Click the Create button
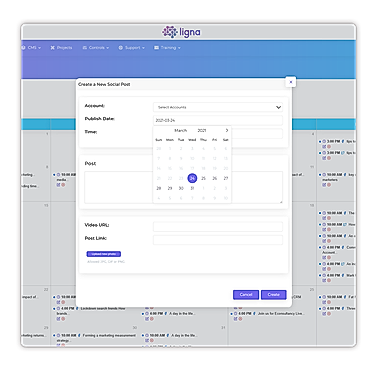 pos(273,294)
